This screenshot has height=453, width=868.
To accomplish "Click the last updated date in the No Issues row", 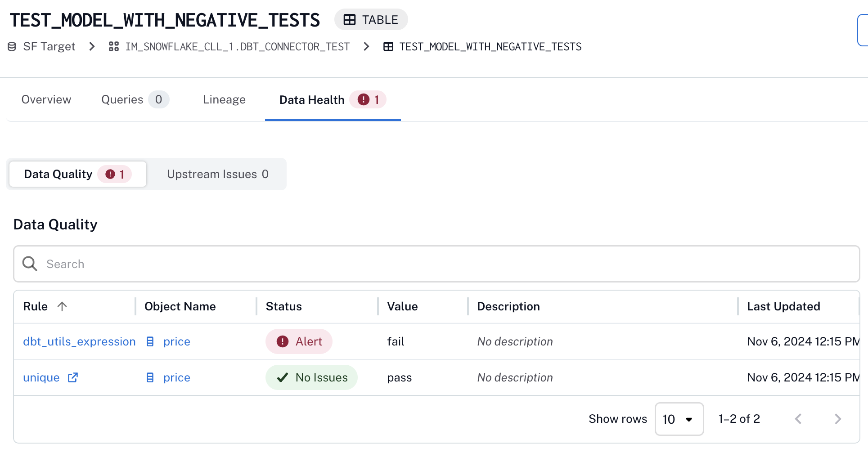I will pyautogui.click(x=803, y=377).
